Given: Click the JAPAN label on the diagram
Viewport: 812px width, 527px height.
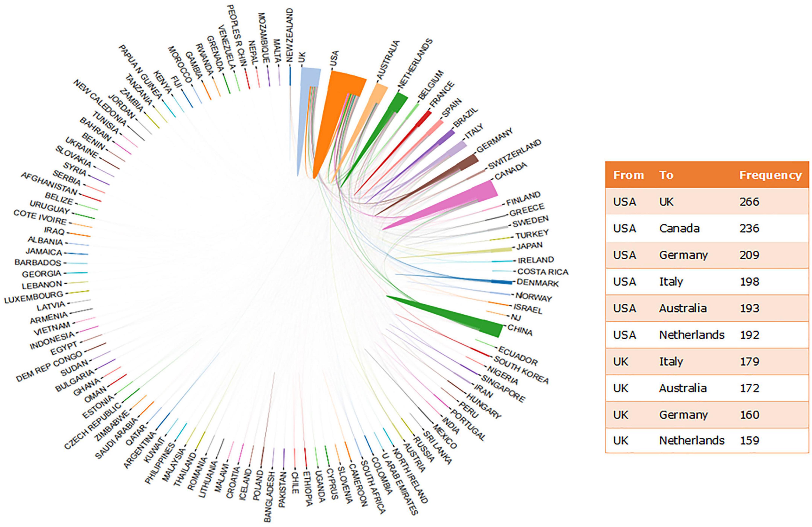Looking at the screenshot, I should 529,246.
